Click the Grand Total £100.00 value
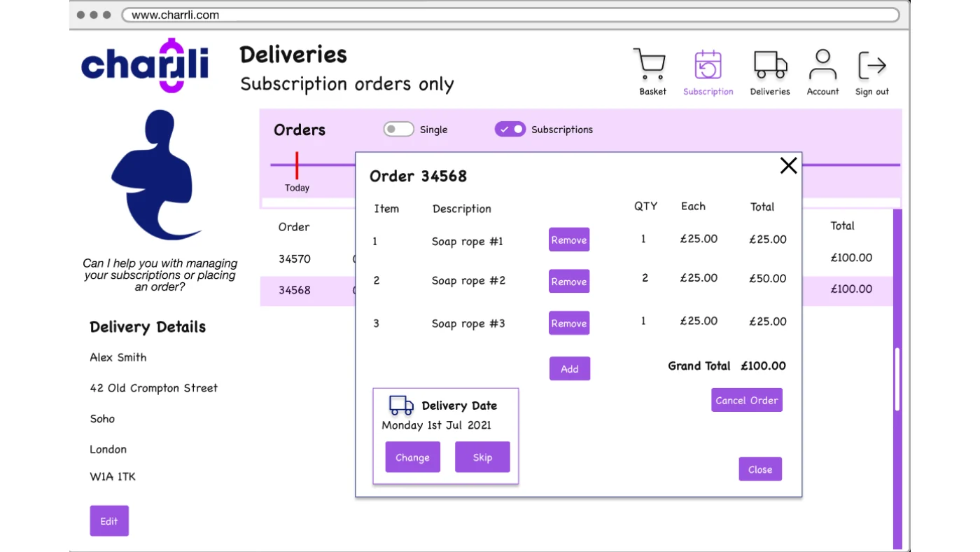The width and height of the screenshot is (980, 552). [x=763, y=366]
